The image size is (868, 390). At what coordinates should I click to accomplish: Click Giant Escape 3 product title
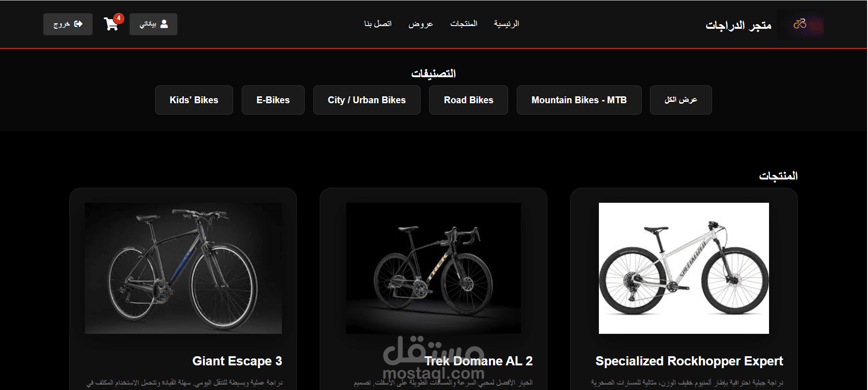[237, 361]
